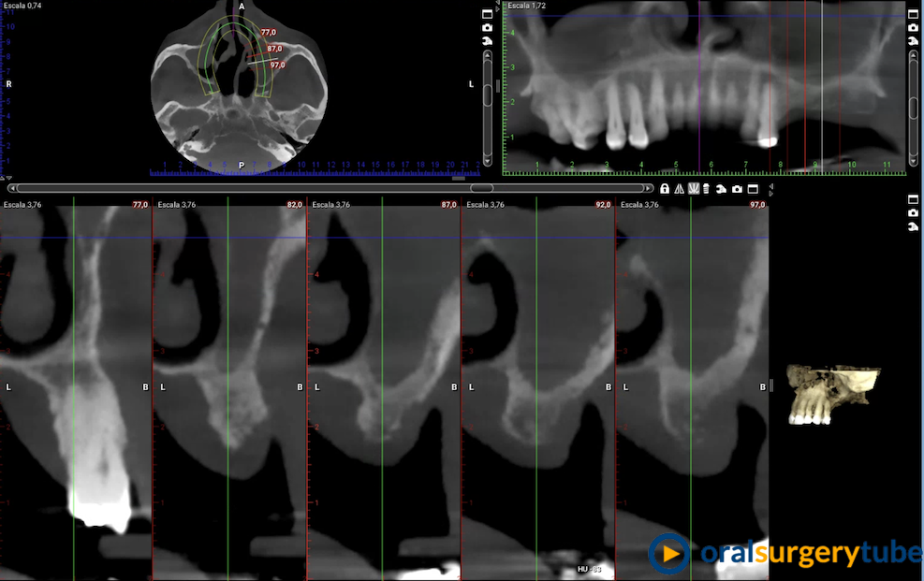Image resolution: width=924 pixels, height=581 pixels.
Task: Capture snapshot of the axial view
Action: 487,28
